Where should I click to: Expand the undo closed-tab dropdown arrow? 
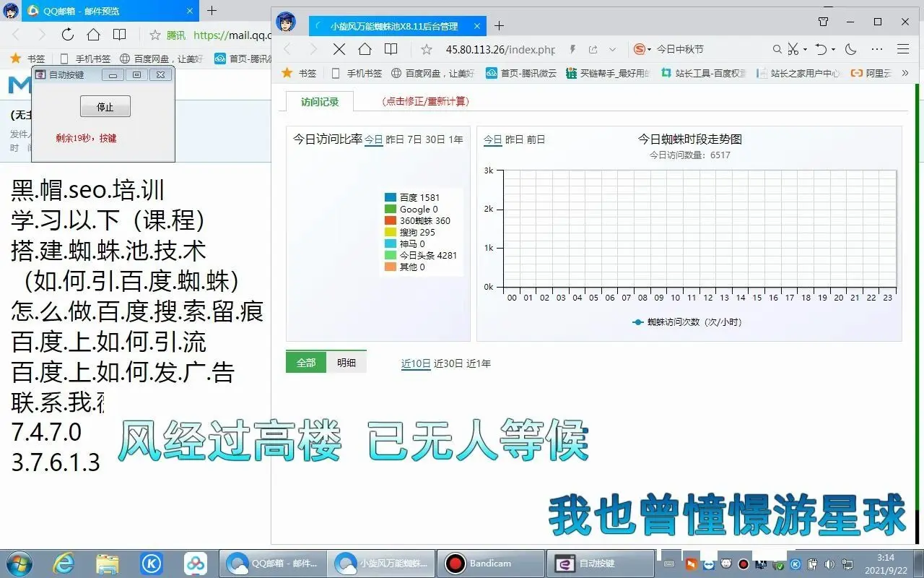(833, 49)
